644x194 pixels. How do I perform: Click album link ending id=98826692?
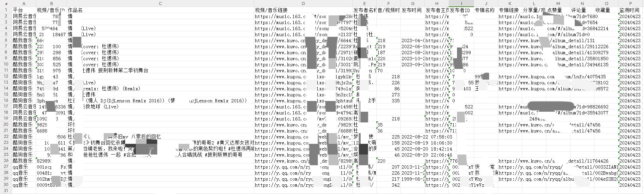(x=553, y=106)
